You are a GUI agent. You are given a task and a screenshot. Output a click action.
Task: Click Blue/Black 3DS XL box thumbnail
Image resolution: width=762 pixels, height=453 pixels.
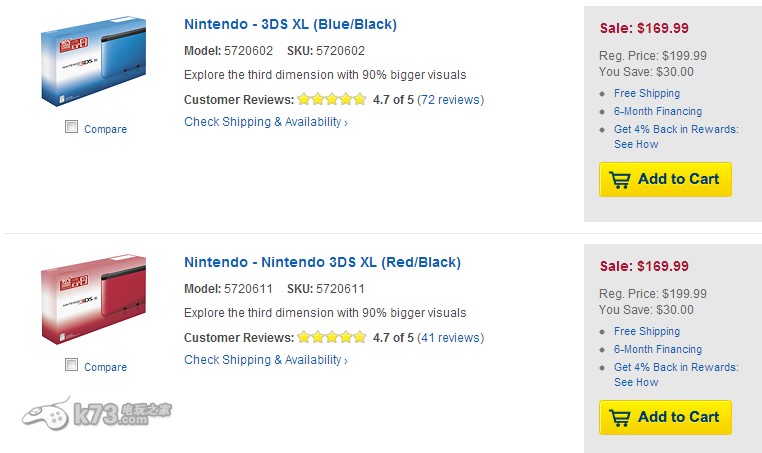pos(93,64)
